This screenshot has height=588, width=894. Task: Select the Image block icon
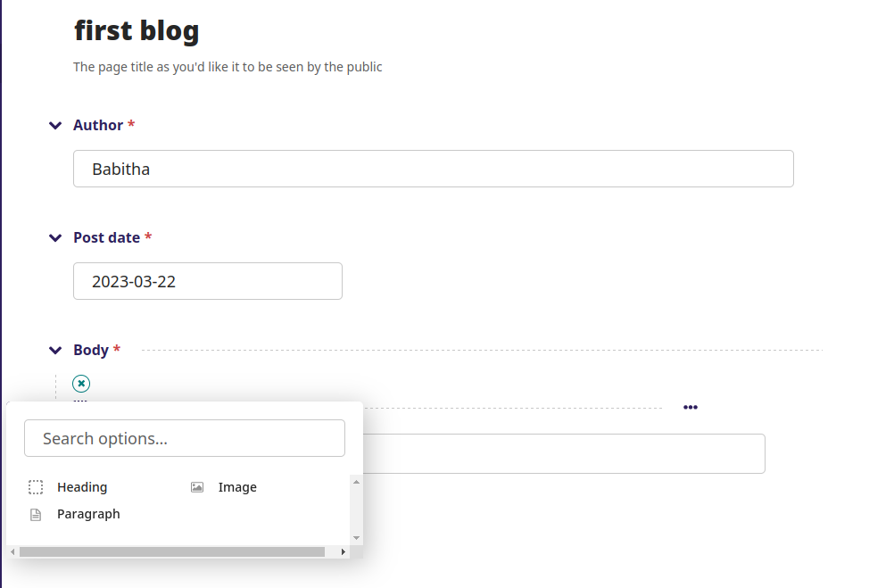(196, 486)
